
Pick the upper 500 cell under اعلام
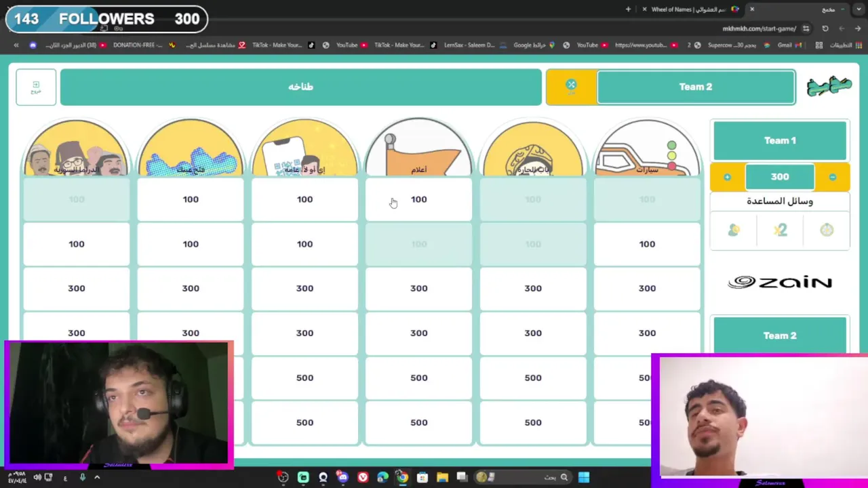click(418, 378)
